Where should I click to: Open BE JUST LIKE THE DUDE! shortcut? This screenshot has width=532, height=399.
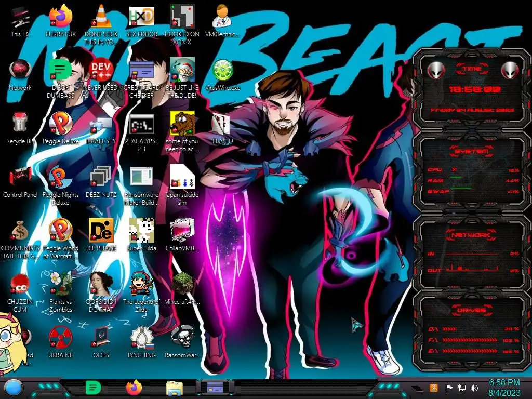pyautogui.click(x=182, y=78)
